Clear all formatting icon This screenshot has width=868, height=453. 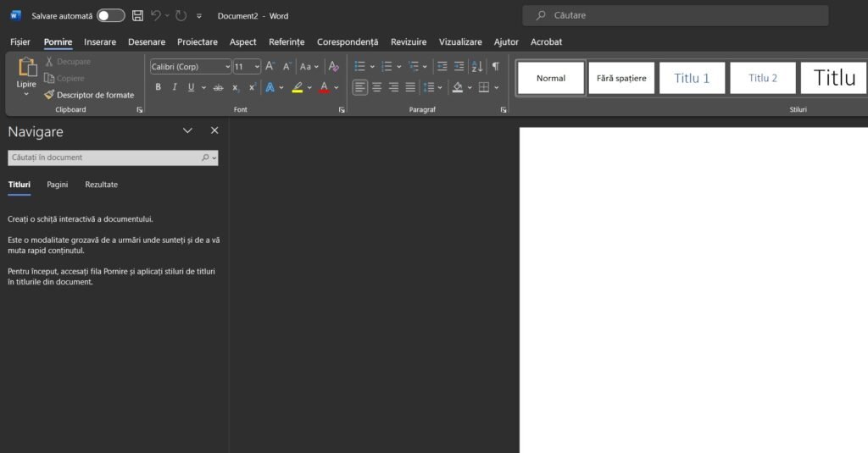tap(333, 66)
